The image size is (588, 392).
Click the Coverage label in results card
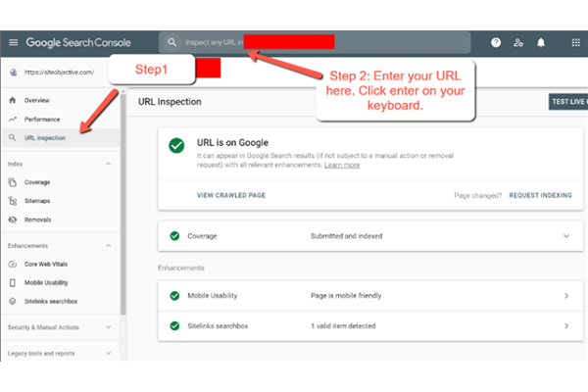(202, 236)
